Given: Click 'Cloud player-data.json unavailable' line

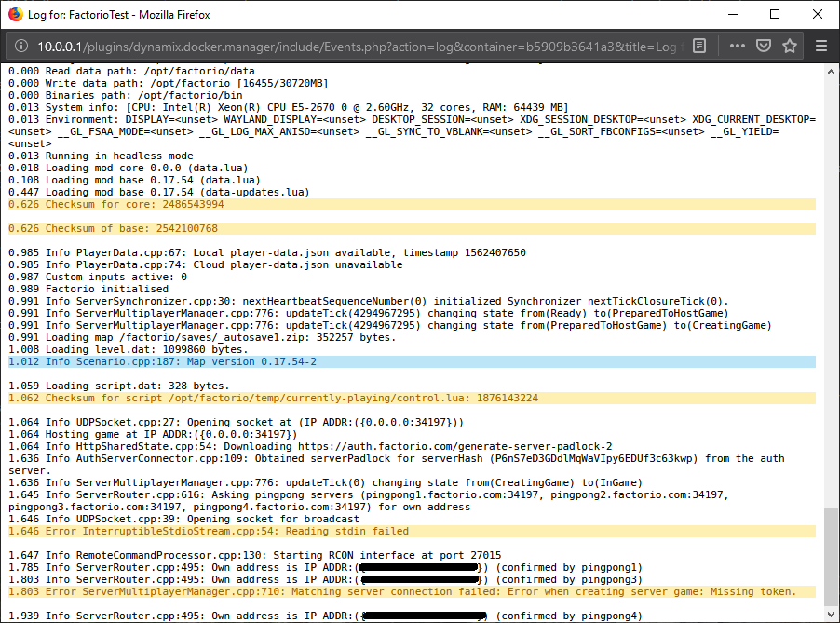Looking at the screenshot, I should coord(206,265).
